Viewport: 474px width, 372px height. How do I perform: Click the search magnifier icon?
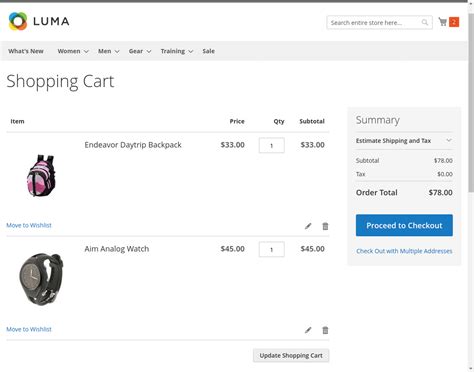tap(425, 22)
